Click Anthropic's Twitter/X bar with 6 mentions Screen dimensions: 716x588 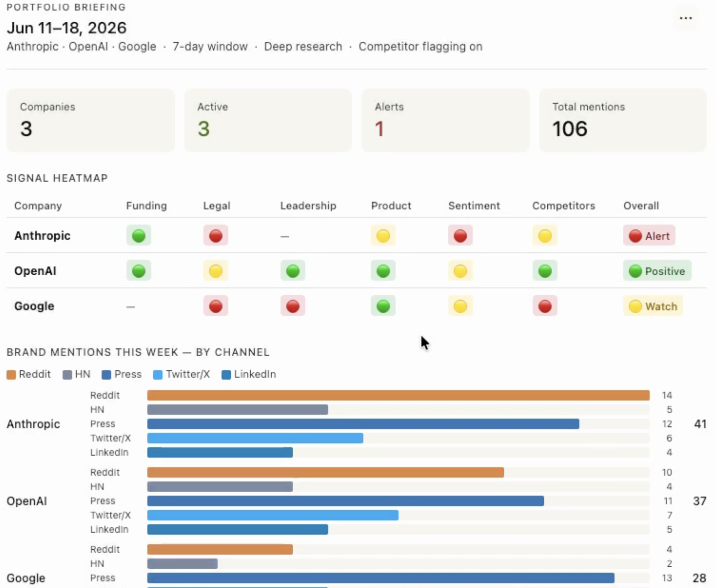coord(255,438)
